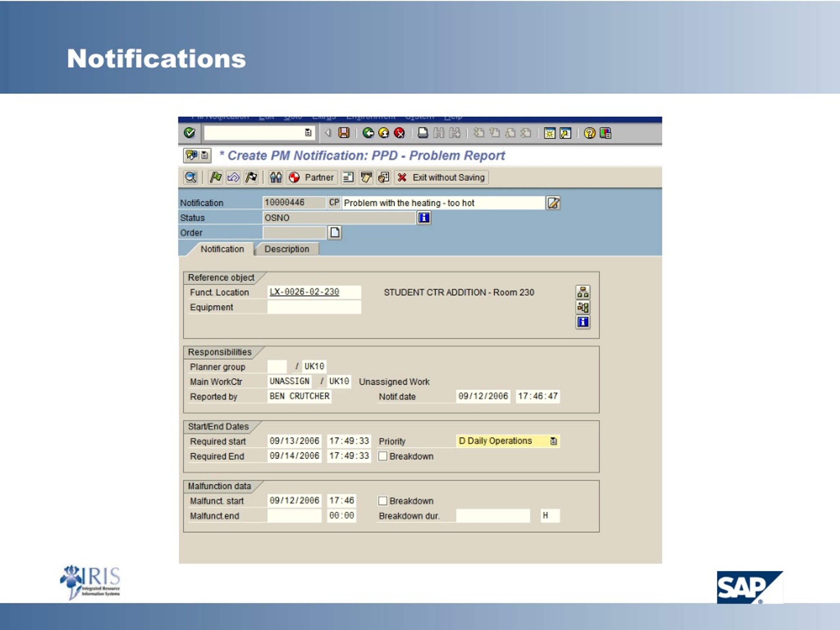Click the Main WorkCtr field UNASSIGN
Viewport: 840px width, 630px height.
290,381
